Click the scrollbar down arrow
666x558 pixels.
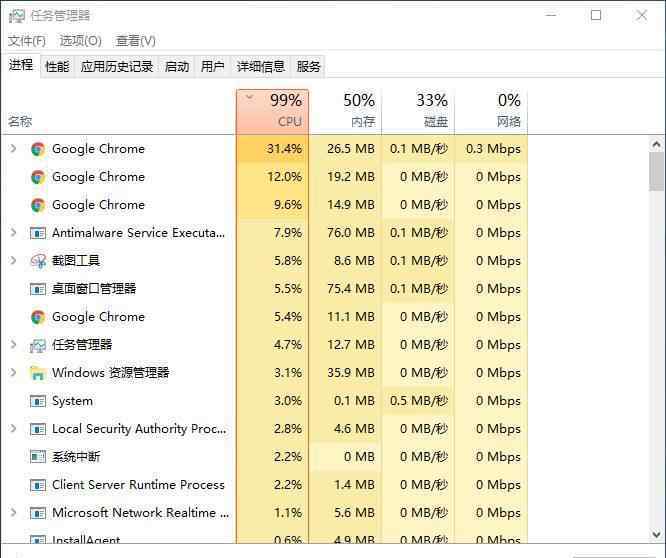(x=657, y=534)
